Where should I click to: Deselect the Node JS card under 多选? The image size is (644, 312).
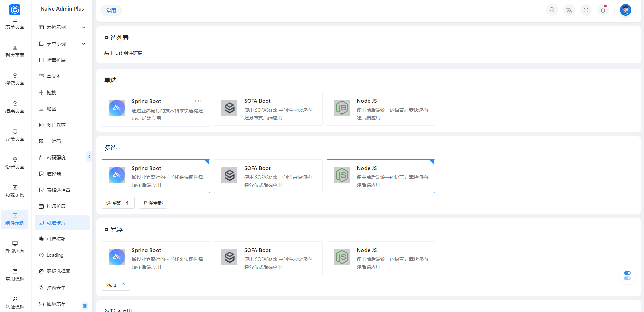[380, 176]
